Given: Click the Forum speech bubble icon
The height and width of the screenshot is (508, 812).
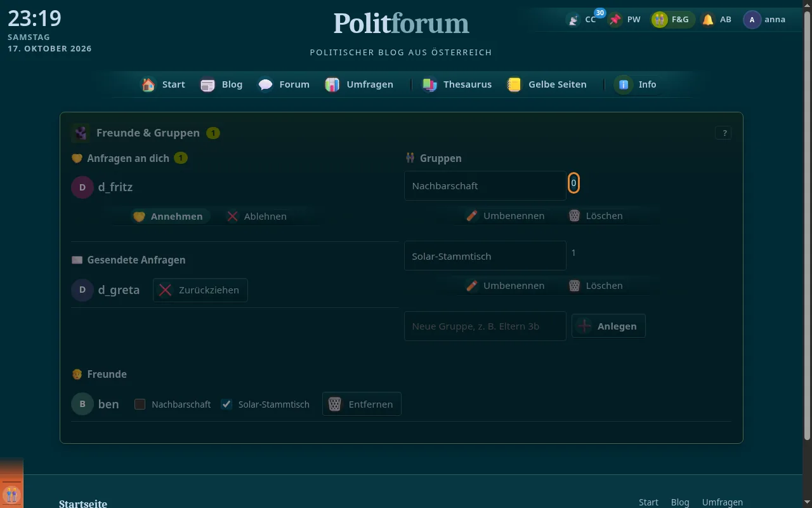Looking at the screenshot, I should click(266, 84).
